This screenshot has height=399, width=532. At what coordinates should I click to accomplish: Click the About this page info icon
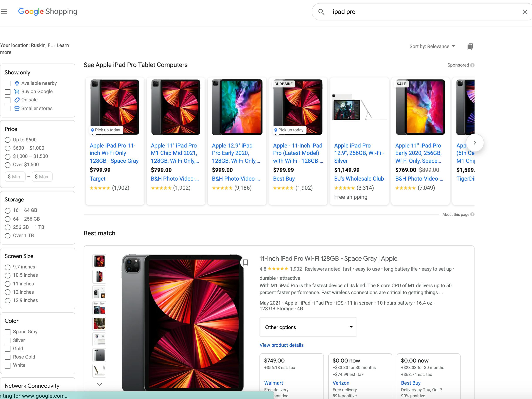point(472,214)
